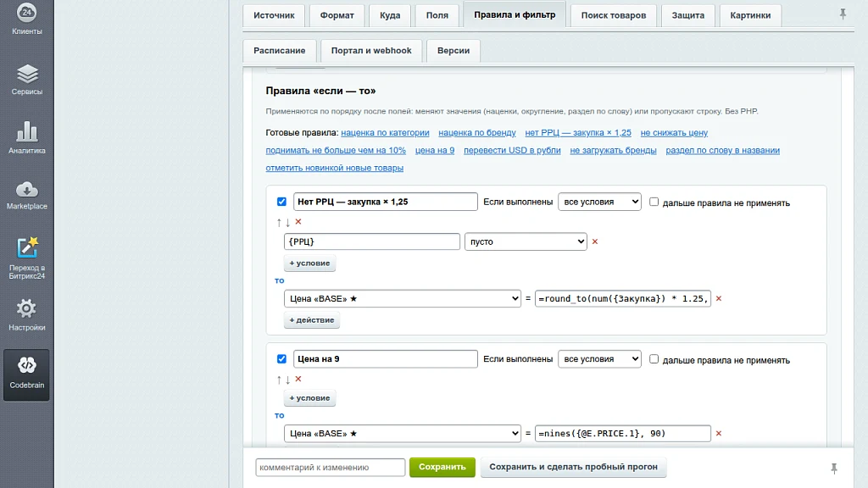Add a condition to the Нет РРЦ rule

click(x=309, y=263)
